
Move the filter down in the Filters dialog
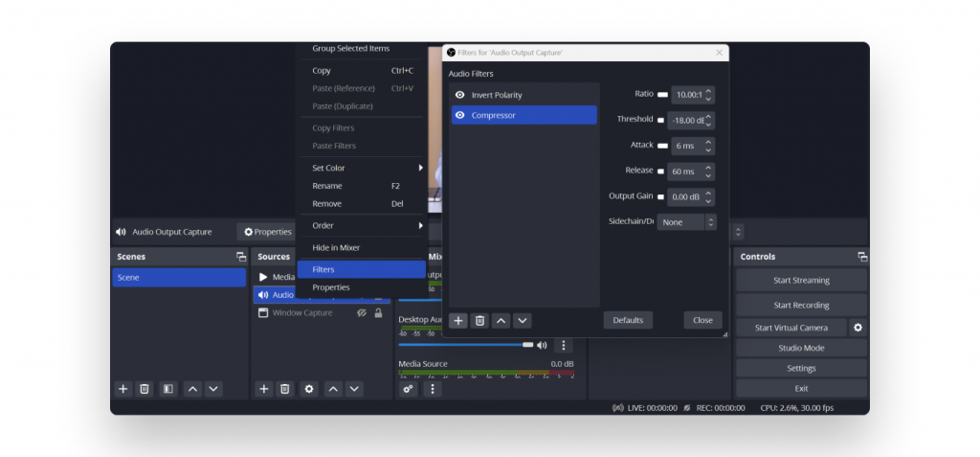(523, 321)
